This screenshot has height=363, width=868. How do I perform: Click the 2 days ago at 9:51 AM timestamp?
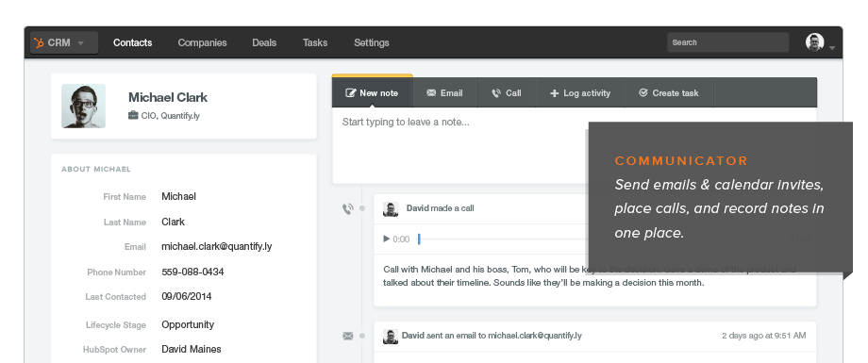(x=764, y=336)
